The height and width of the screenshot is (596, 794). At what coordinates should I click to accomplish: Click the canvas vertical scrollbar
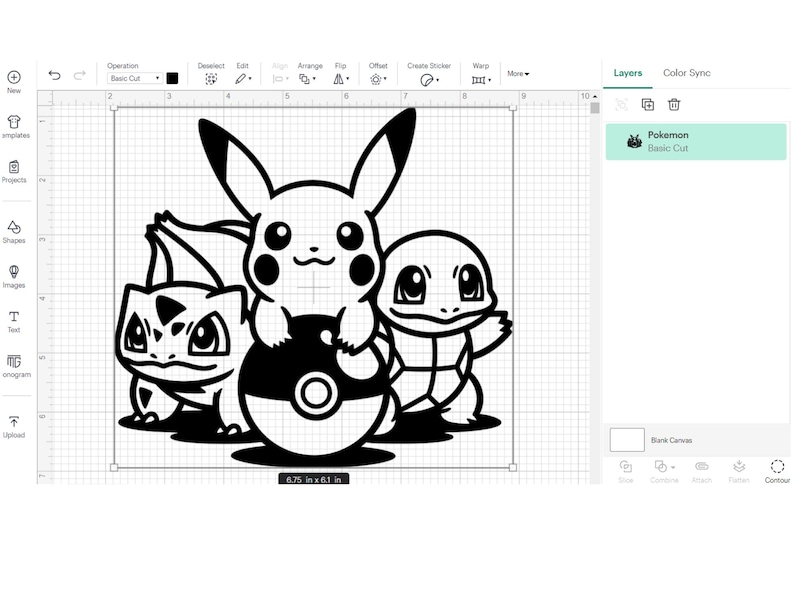(595, 108)
